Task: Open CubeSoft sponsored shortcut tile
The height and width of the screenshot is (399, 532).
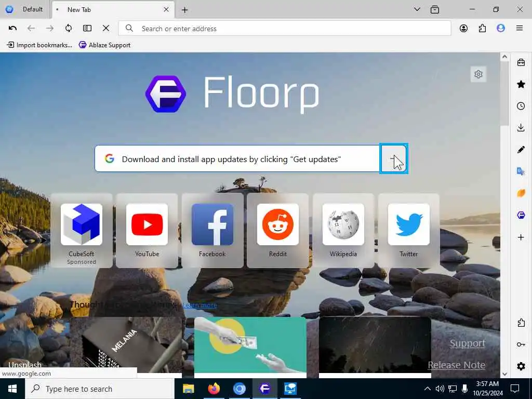Action: point(82,231)
